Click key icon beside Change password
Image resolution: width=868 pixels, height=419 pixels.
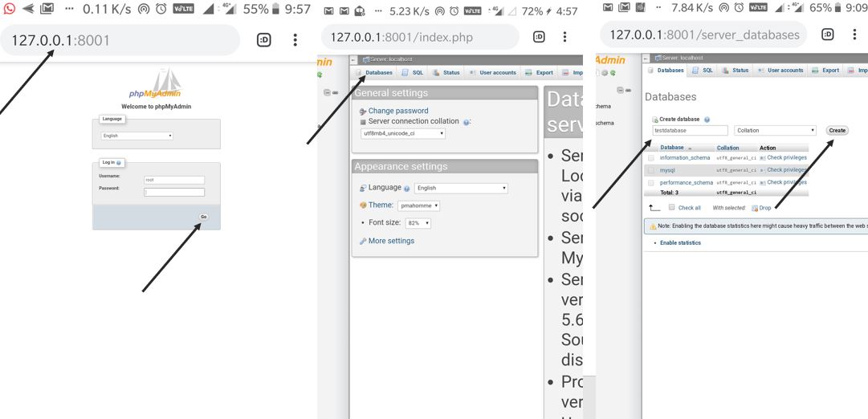tap(363, 112)
